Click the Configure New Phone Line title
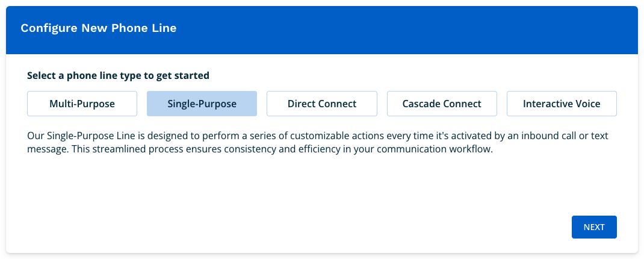 98,28
